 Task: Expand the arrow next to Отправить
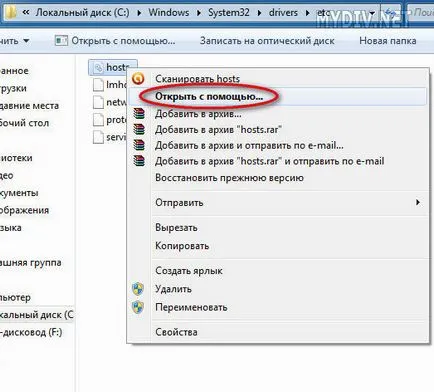418,202
